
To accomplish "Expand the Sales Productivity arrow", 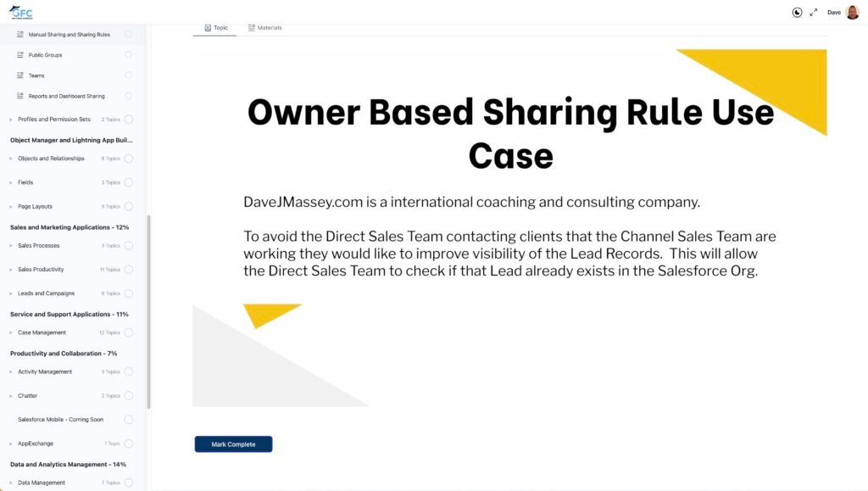I will pyautogui.click(x=10, y=270).
